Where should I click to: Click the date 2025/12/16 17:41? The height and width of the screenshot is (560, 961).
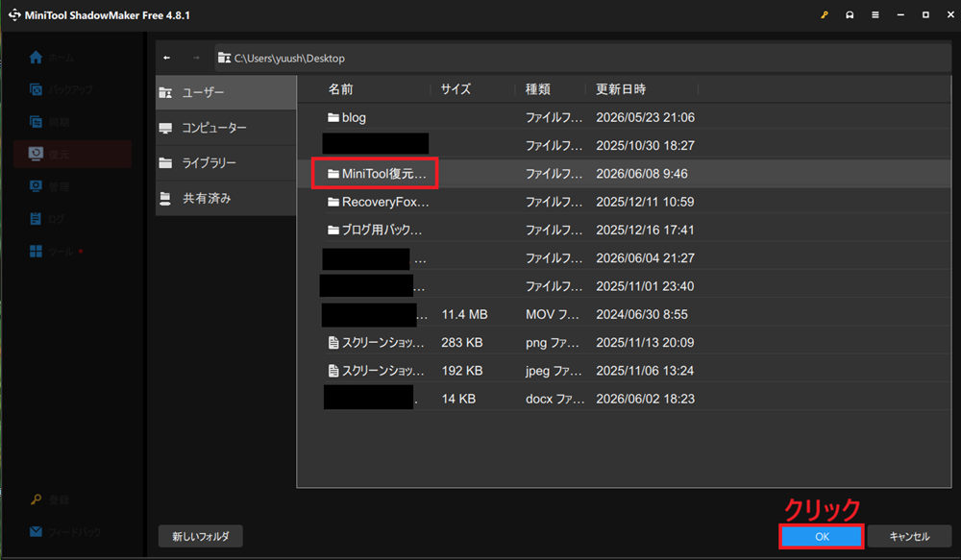click(x=646, y=231)
